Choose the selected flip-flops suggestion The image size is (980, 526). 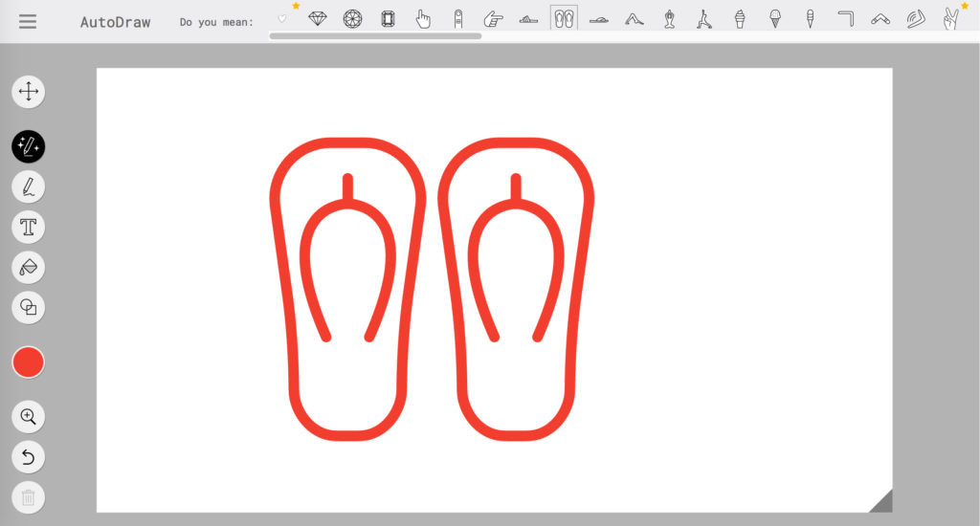click(564, 18)
